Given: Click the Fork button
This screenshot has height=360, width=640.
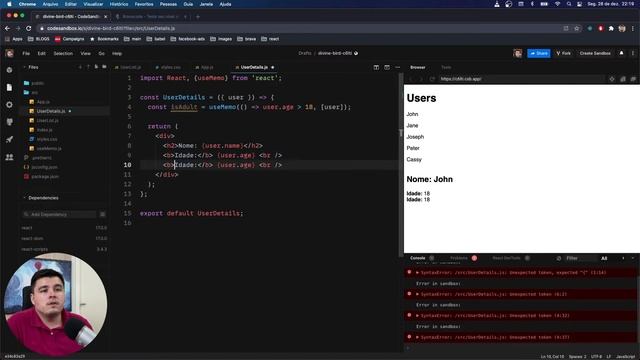Looking at the screenshot, I should pyautogui.click(x=563, y=53).
